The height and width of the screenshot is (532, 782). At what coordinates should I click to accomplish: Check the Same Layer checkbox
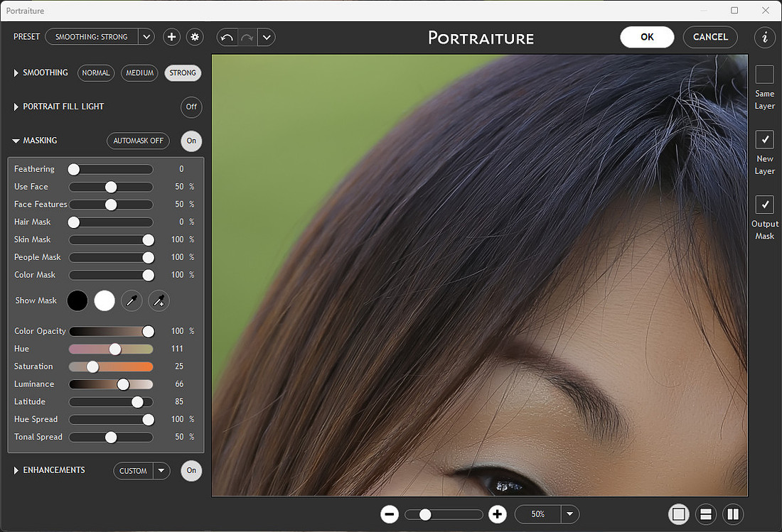pyautogui.click(x=764, y=75)
